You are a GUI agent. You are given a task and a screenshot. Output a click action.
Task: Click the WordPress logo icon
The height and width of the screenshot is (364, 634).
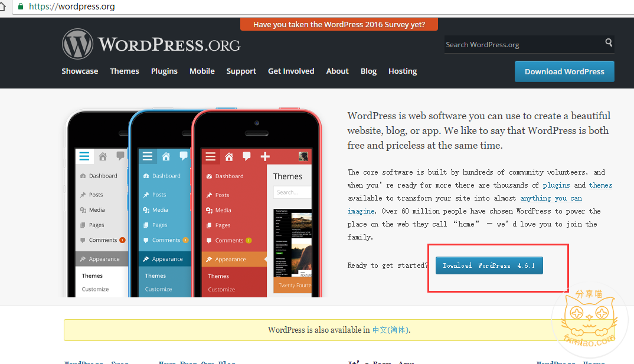[x=78, y=44]
